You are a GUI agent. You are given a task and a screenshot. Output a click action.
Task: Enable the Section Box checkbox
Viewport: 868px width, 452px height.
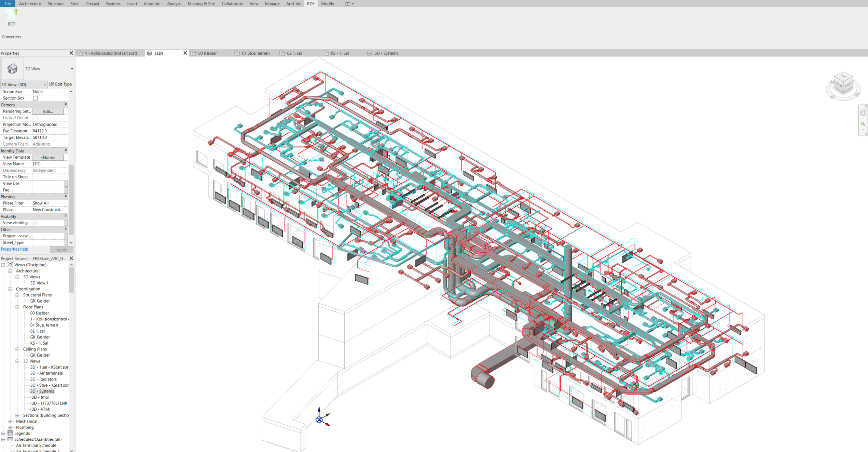[x=35, y=98]
